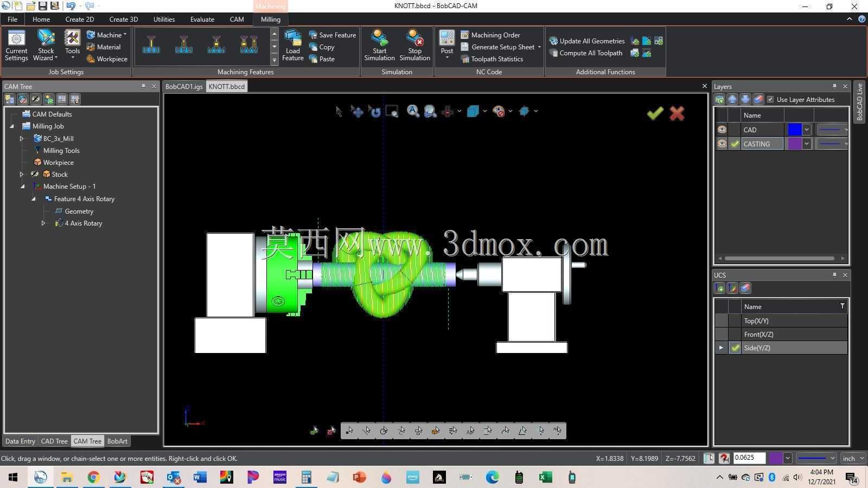Viewport: 868px width, 488px height.
Task: Click the Material icon in Job Settings
Action: pos(91,47)
